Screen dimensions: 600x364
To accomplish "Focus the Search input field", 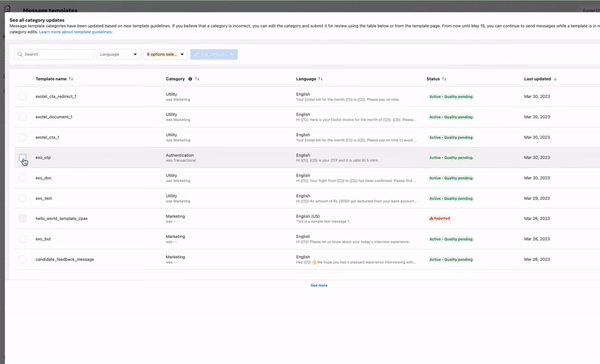I will [54, 54].
